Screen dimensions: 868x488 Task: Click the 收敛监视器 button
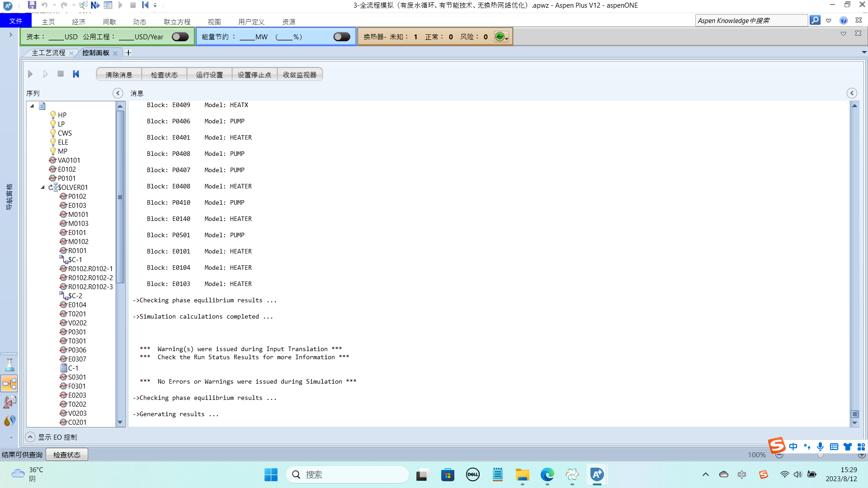point(299,75)
